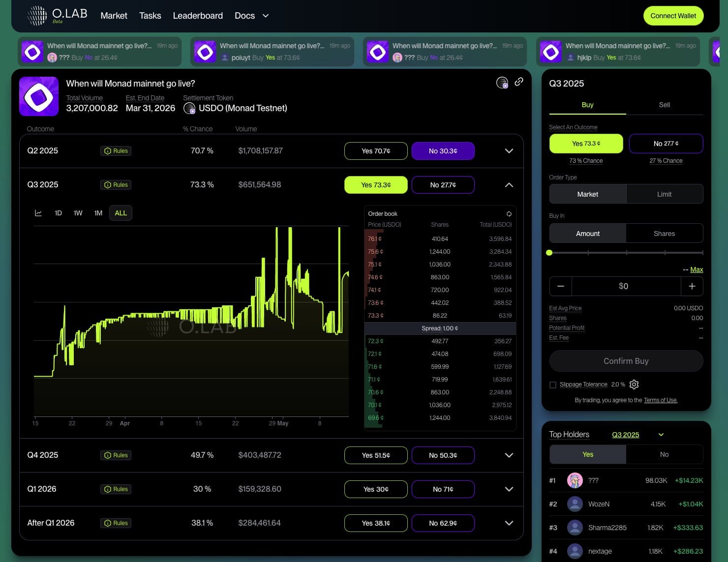The image size is (728, 562).
Task: Switch Buy In to Shares
Action: [665, 234]
